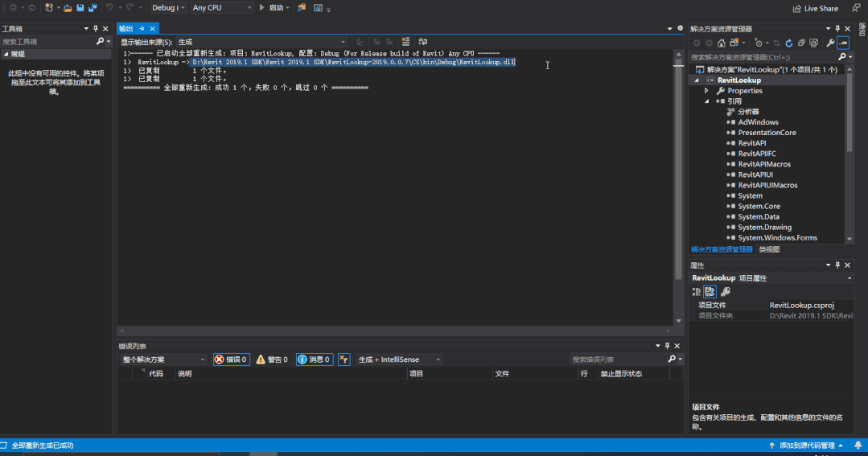This screenshot has height=456, width=868.
Task: Click the Open File folder icon
Action: [68, 8]
